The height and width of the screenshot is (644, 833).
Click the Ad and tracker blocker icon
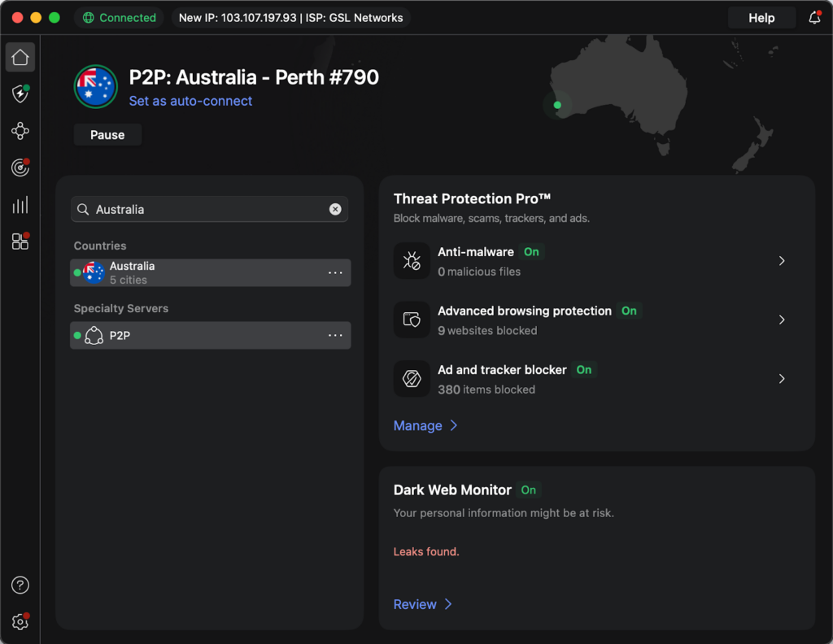(x=412, y=379)
